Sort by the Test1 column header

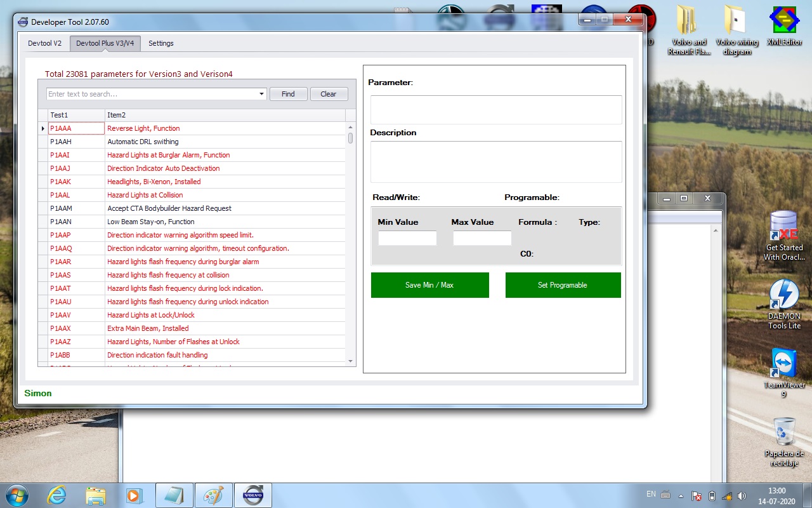pyautogui.click(x=76, y=115)
